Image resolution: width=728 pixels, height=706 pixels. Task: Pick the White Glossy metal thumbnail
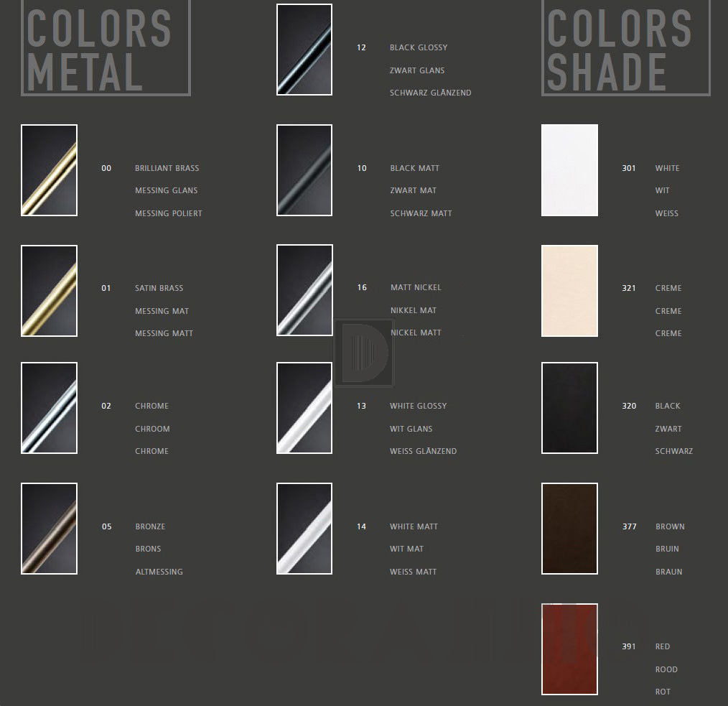[x=304, y=408]
